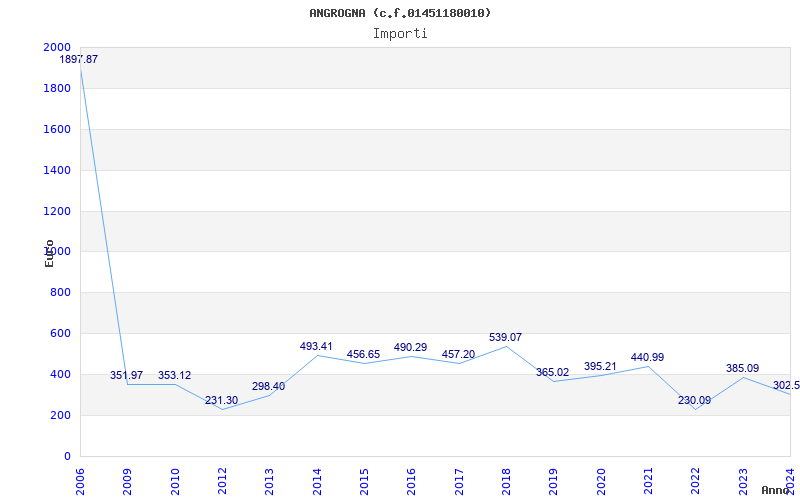Click the 600 y-axis tick label
800x500 pixels.
(61, 334)
